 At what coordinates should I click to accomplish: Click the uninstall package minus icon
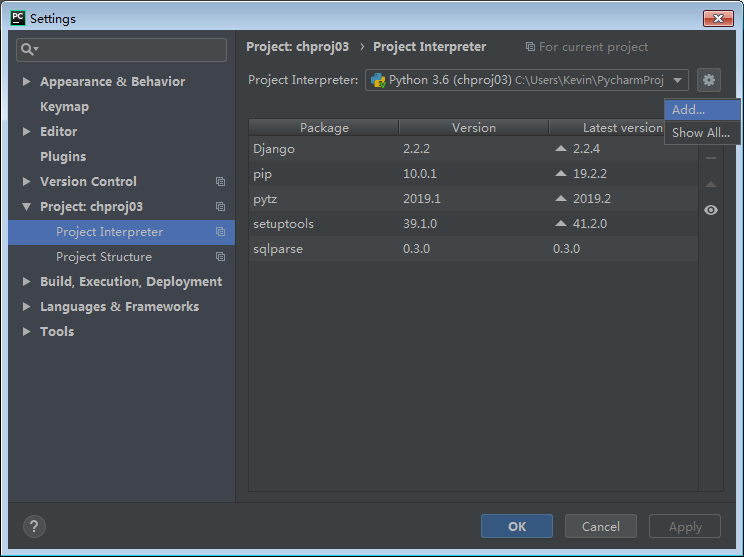711,158
